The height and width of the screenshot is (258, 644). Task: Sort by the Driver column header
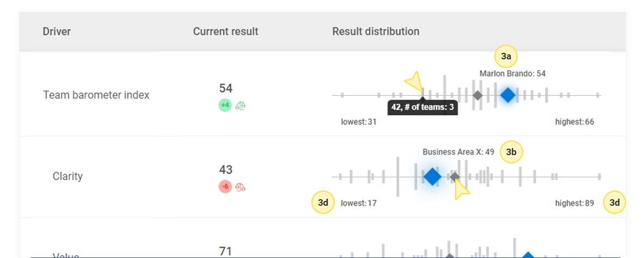(57, 32)
